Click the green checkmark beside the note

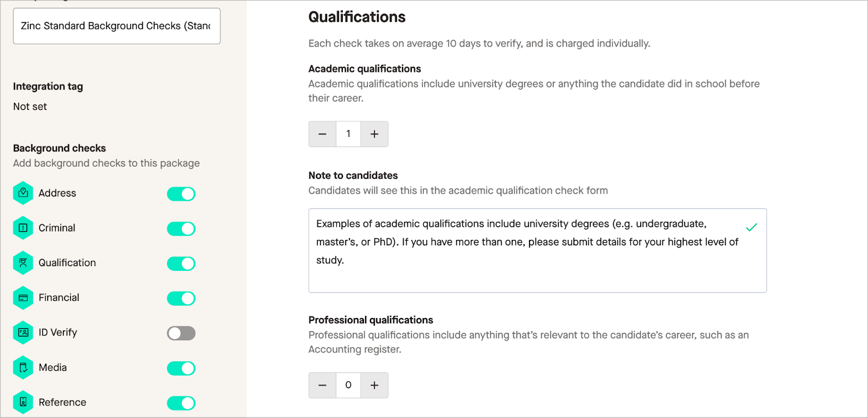point(751,227)
